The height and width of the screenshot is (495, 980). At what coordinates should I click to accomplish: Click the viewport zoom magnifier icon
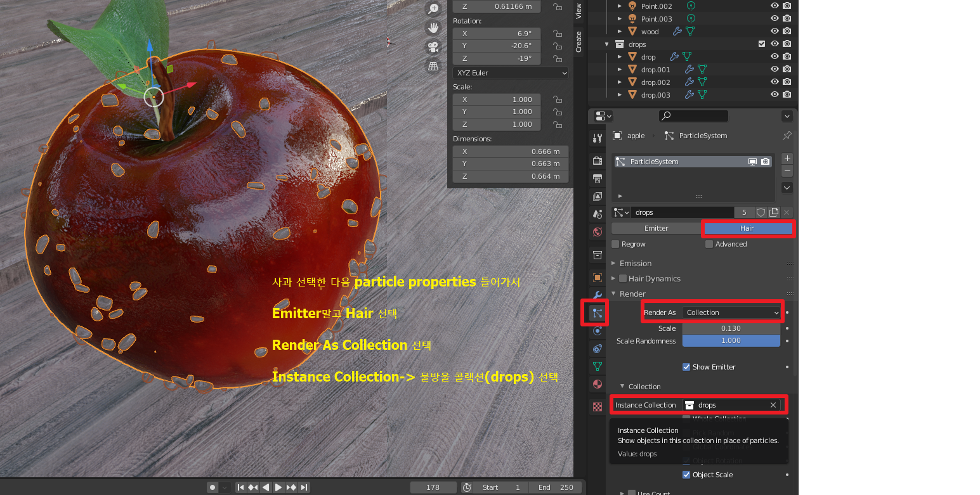pos(433,9)
